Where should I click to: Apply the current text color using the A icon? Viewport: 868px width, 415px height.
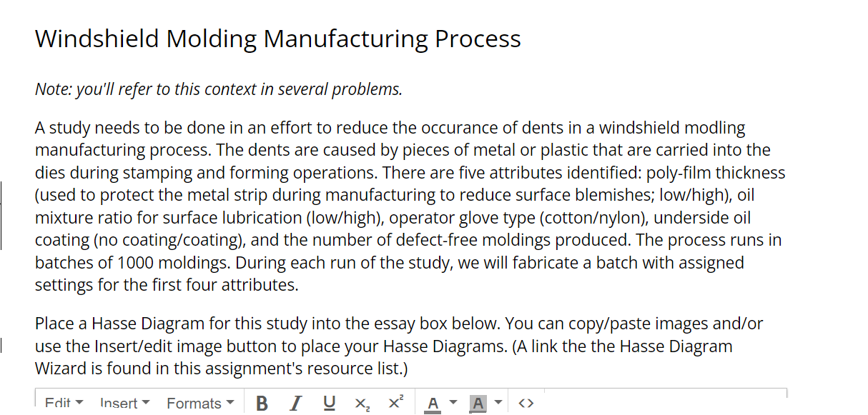(432, 401)
